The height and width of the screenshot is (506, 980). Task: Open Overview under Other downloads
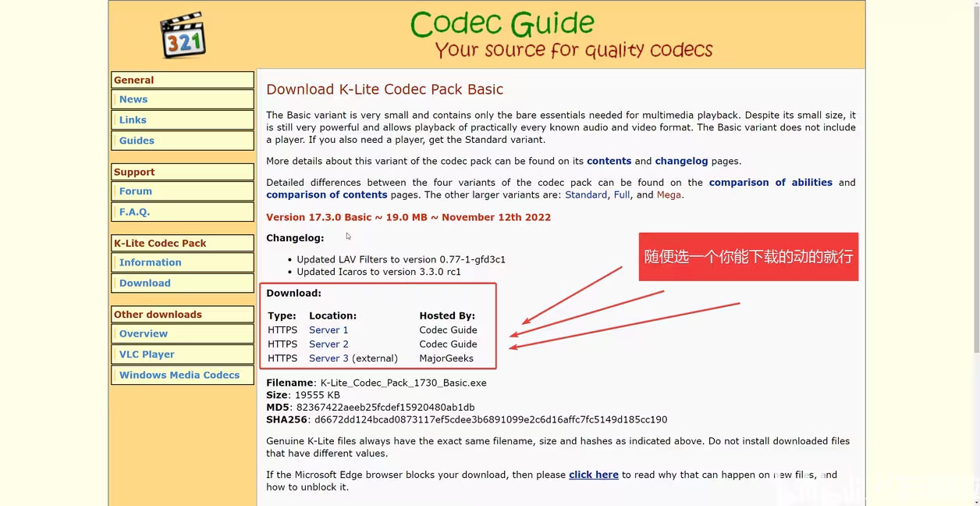(x=144, y=333)
